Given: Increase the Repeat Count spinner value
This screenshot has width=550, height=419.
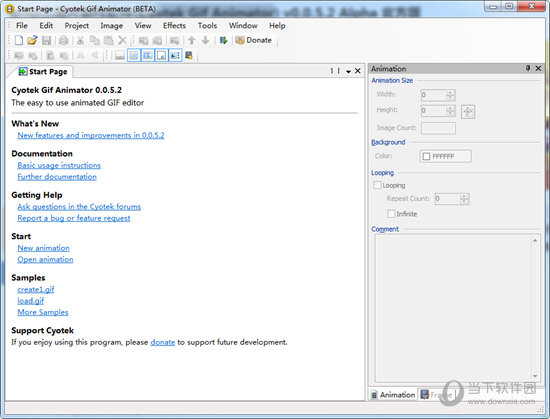Looking at the screenshot, I should (464, 196).
